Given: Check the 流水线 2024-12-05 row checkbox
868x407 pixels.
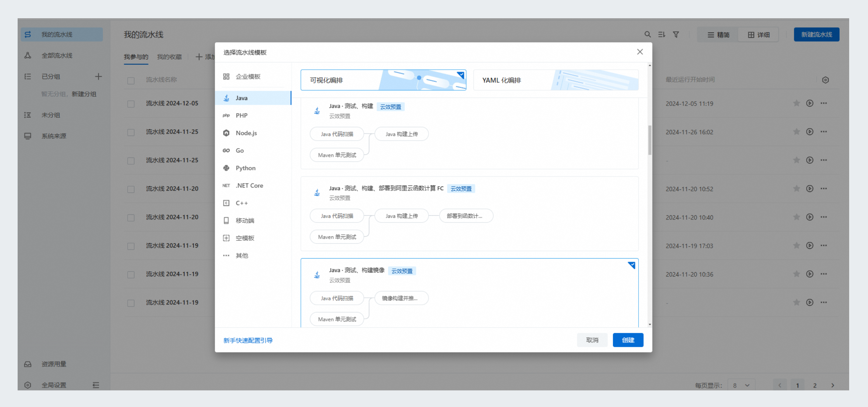Looking at the screenshot, I should 130,105.
